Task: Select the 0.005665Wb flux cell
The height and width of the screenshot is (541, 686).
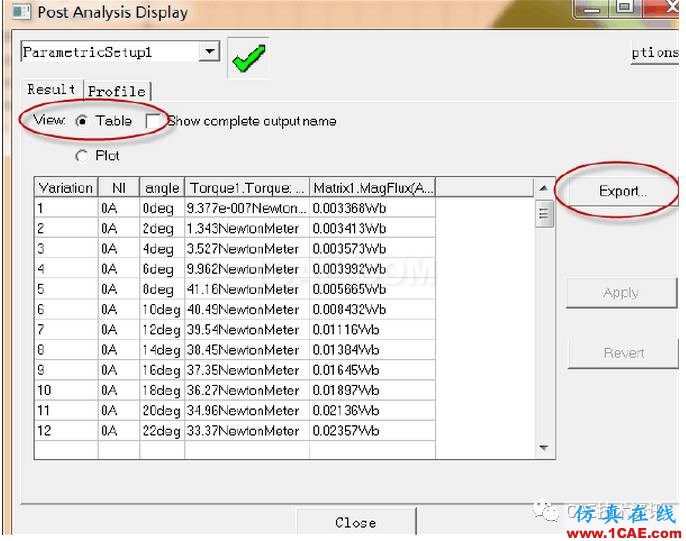Action: pyautogui.click(x=372, y=289)
